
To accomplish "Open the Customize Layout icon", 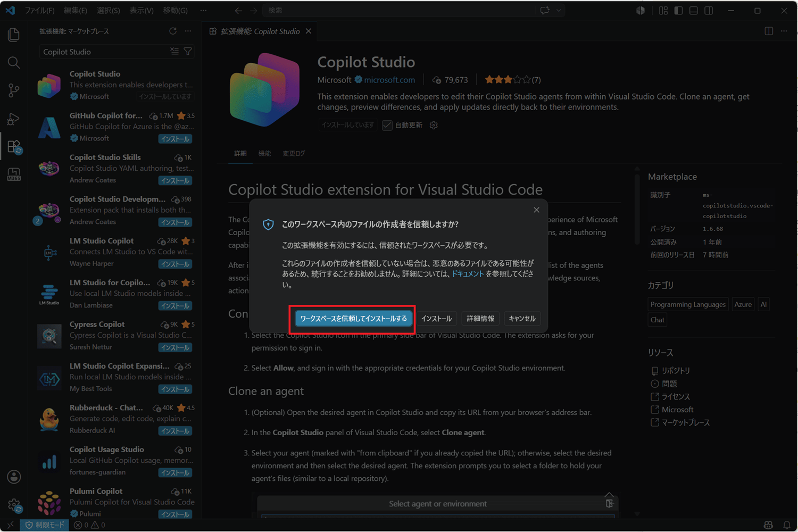I will click(663, 11).
